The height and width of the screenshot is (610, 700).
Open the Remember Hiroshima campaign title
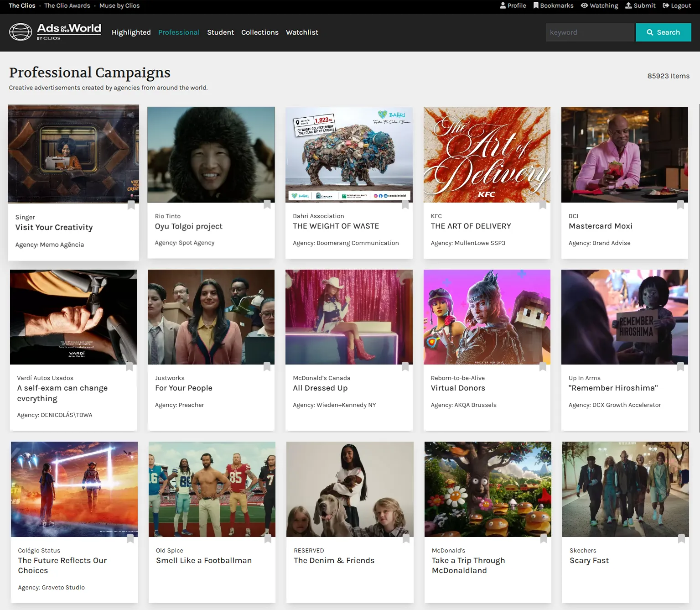613,388
